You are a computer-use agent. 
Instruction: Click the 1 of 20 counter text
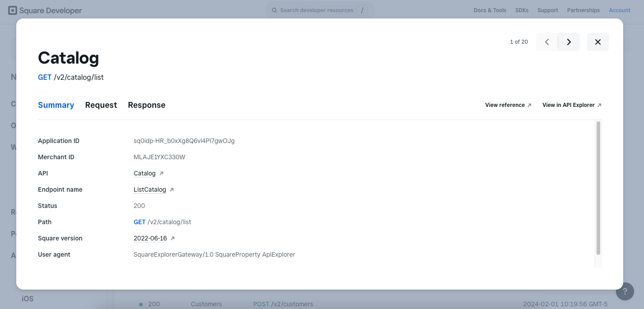coord(519,42)
